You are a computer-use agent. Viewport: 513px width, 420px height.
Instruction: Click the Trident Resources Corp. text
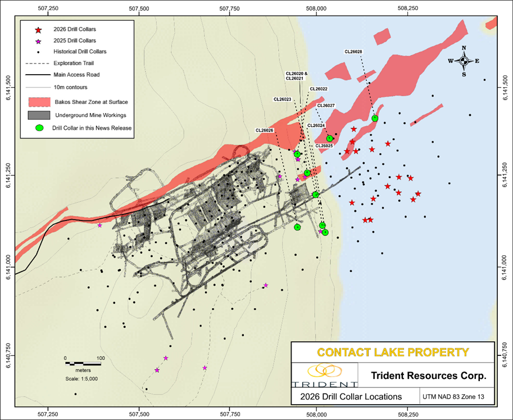(428, 375)
